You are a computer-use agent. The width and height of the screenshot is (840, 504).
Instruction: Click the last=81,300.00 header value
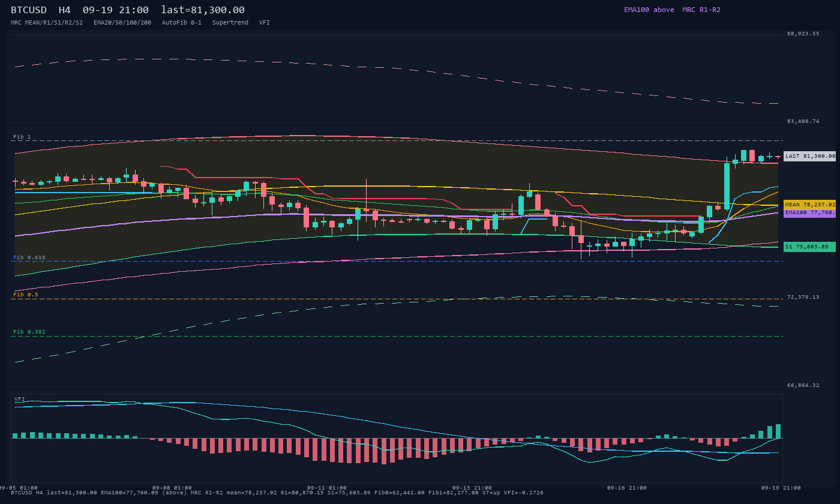coord(203,10)
